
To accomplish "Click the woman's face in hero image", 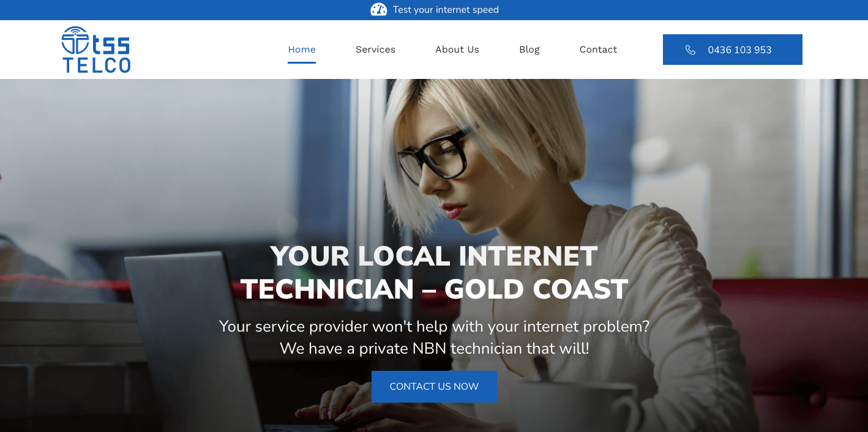I will (x=450, y=171).
